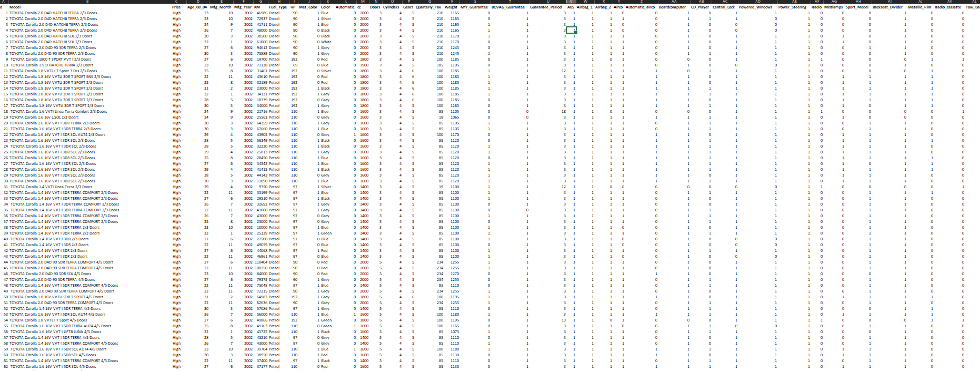Click the KM cell showing 100250

261,268
